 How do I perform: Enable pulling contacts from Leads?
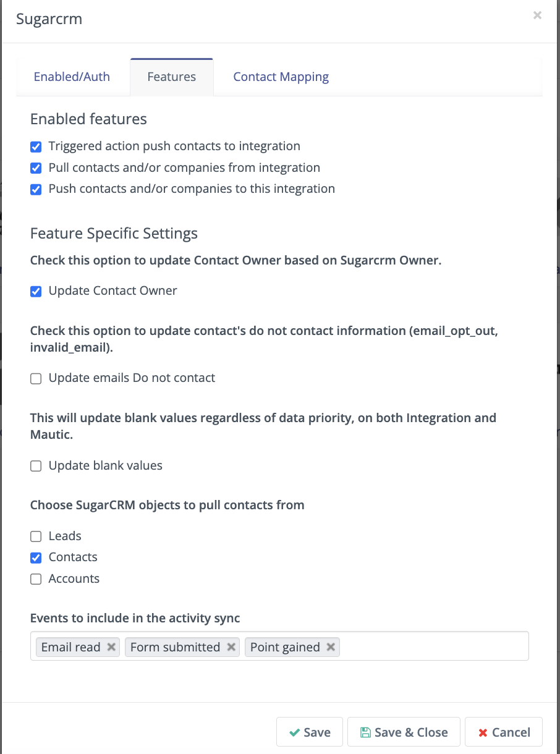(35, 536)
